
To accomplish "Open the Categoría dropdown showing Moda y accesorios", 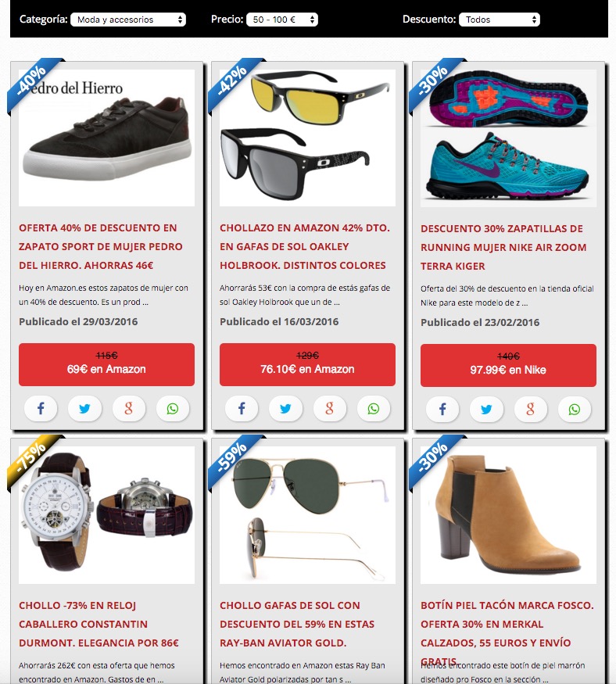I will click(x=128, y=20).
